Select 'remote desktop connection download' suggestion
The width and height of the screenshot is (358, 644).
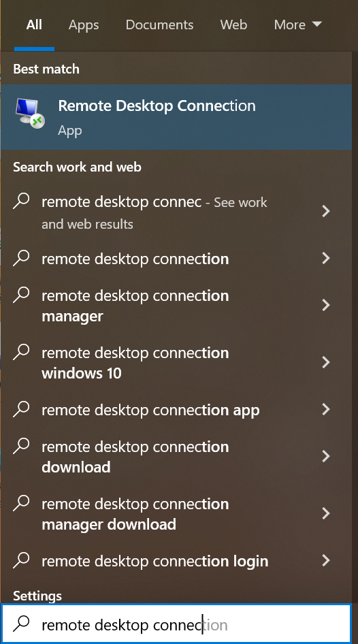click(x=176, y=457)
